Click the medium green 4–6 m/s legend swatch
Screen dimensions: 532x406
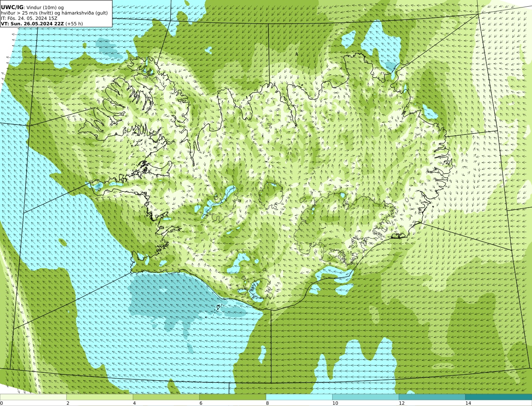pyautogui.click(x=166, y=397)
